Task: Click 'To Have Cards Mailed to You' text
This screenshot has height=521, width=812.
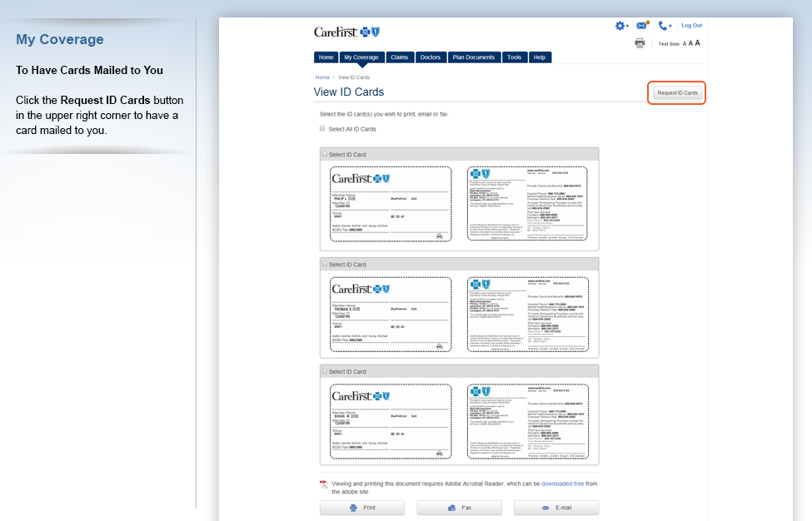Action: 89,71
